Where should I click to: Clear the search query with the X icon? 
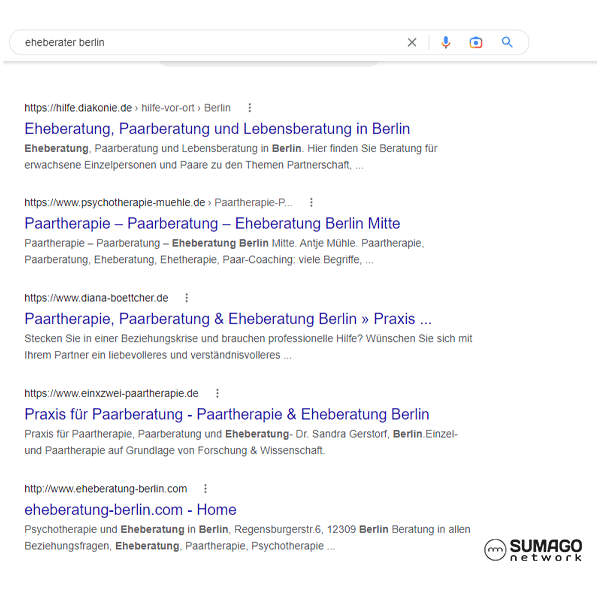point(412,42)
